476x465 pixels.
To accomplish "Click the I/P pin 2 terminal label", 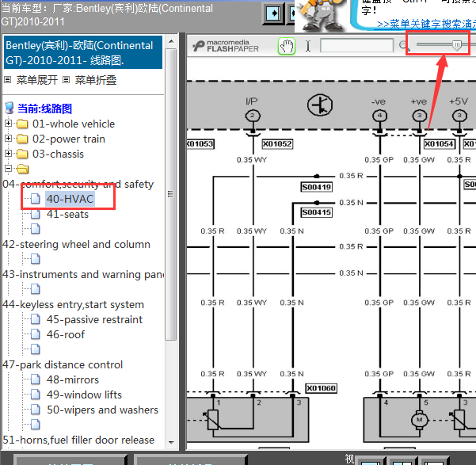I will pos(252,101).
